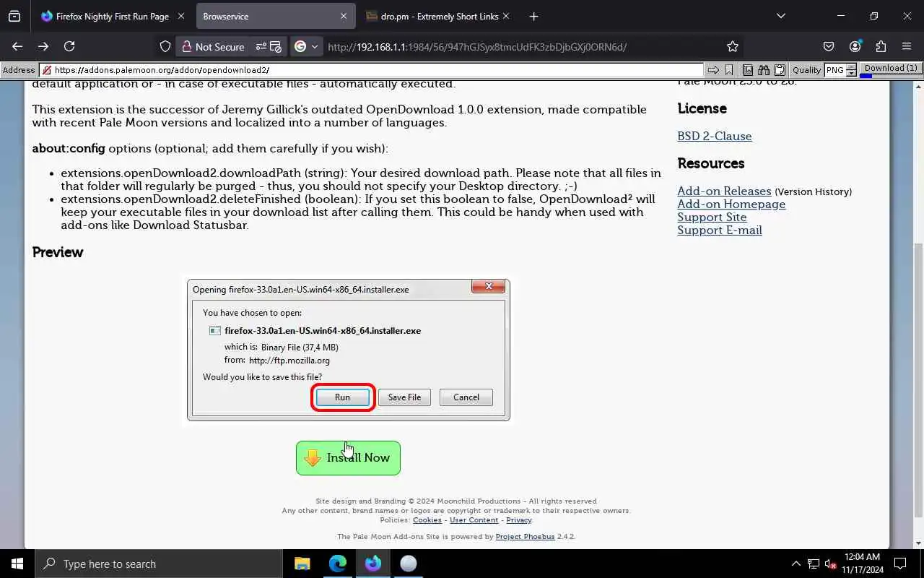This screenshot has height=578, width=924.
Task: Open the Firefox account icon
Action: coord(855,46)
